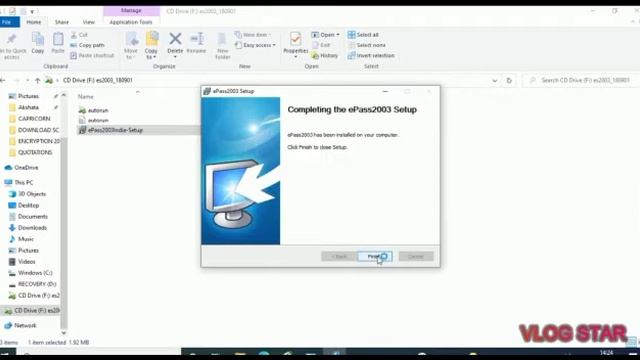
Task: Click the Search CD Drive field
Action: 580,80
